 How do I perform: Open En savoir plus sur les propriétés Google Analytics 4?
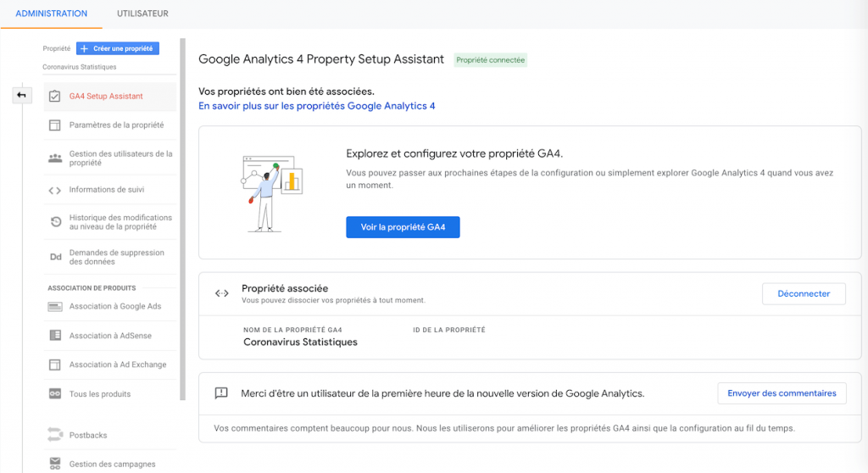[x=317, y=106]
